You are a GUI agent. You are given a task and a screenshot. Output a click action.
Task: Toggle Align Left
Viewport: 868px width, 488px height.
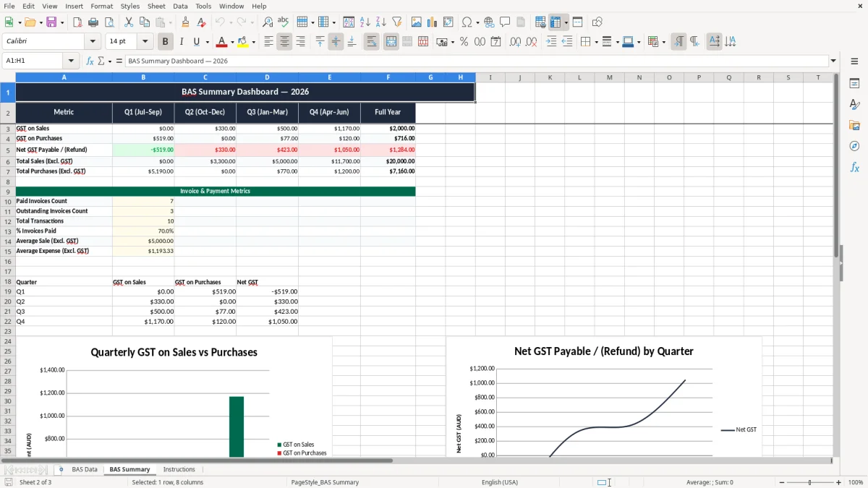coord(268,42)
